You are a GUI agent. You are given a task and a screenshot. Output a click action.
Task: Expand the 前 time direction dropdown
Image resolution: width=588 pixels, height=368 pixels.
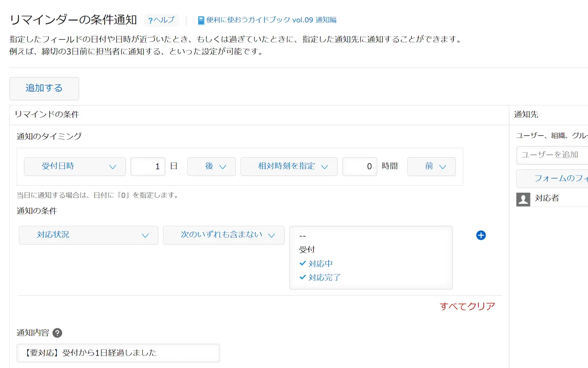click(431, 166)
